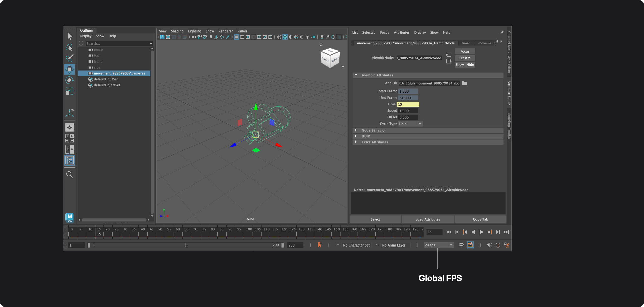Switch to the Scale tool
The width and height of the screenshot is (644, 307).
69,91
